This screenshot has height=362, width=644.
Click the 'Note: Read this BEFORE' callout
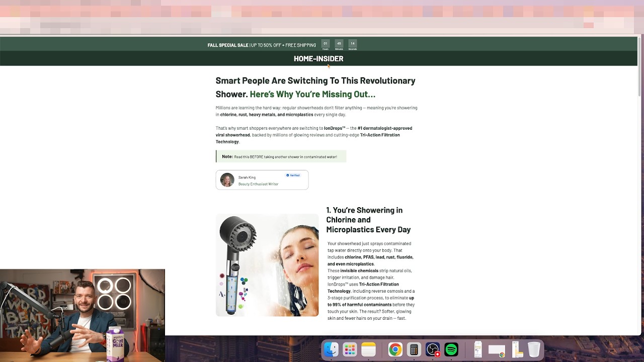tap(281, 156)
